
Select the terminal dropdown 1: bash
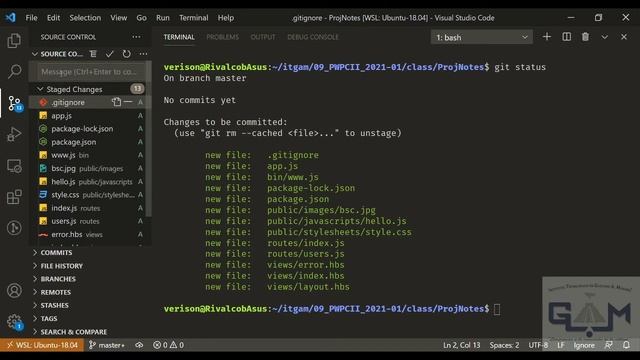coord(482,37)
